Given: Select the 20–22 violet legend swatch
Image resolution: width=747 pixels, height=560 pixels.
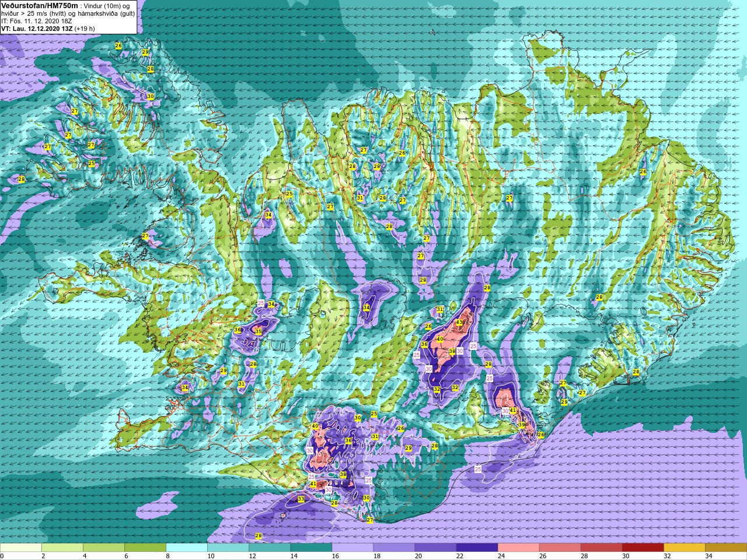Looking at the screenshot, I should pos(435,548).
